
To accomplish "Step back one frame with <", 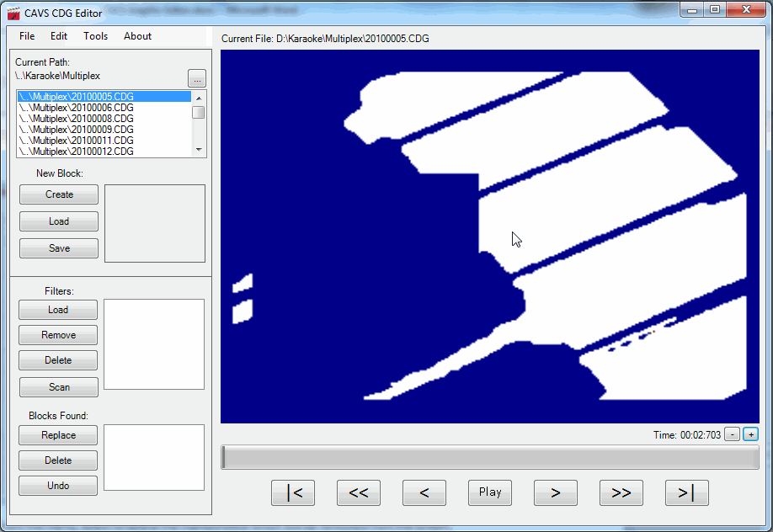I will [424, 492].
